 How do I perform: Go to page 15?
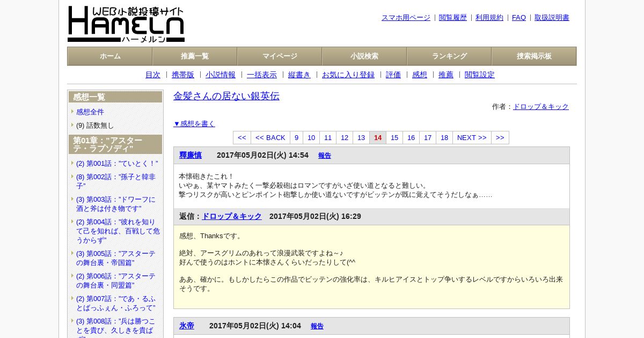[x=394, y=138]
